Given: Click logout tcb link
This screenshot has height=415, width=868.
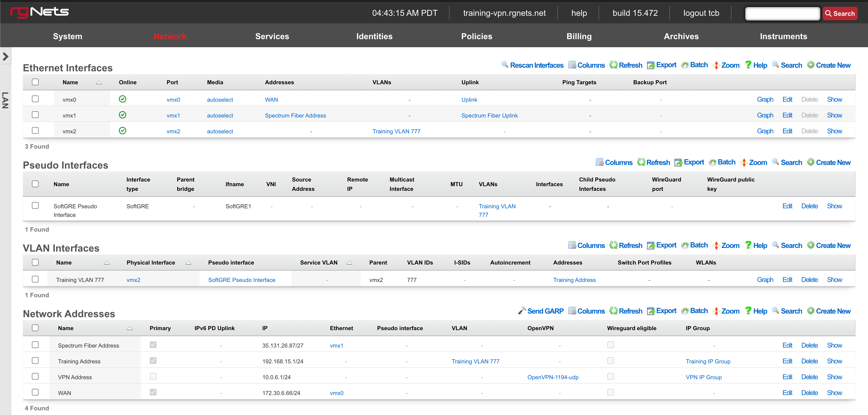Looking at the screenshot, I should (x=701, y=13).
